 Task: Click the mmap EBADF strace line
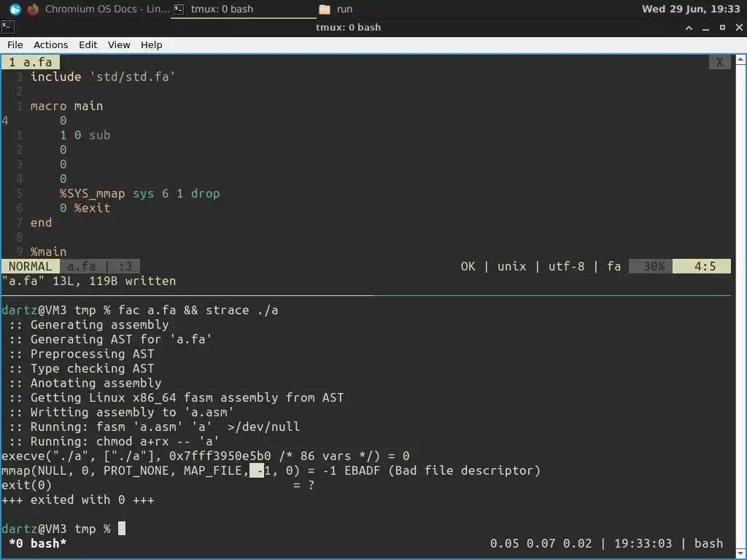click(271, 470)
